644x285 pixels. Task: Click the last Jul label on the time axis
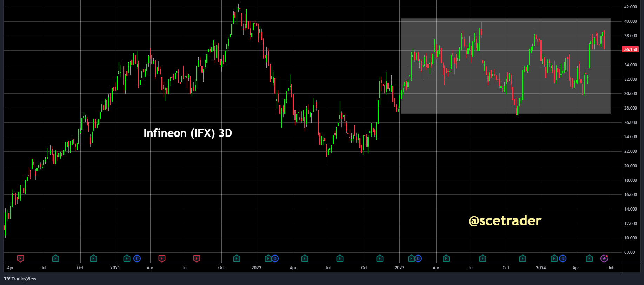611,268
